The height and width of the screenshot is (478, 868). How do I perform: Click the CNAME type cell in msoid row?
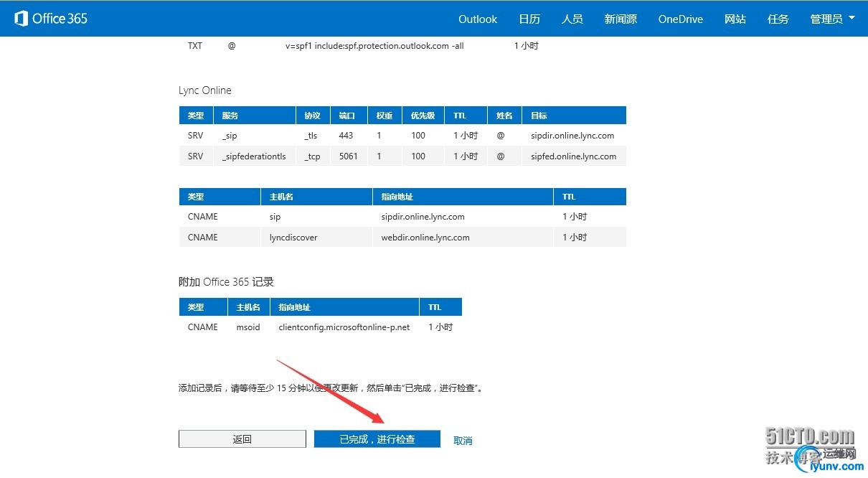coord(203,327)
